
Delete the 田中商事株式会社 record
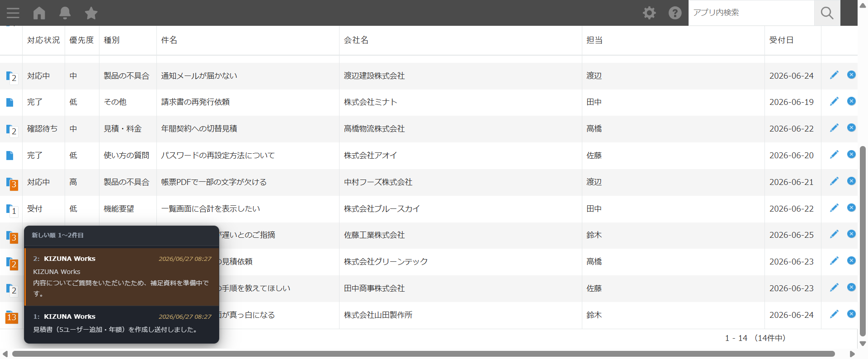(851, 287)
